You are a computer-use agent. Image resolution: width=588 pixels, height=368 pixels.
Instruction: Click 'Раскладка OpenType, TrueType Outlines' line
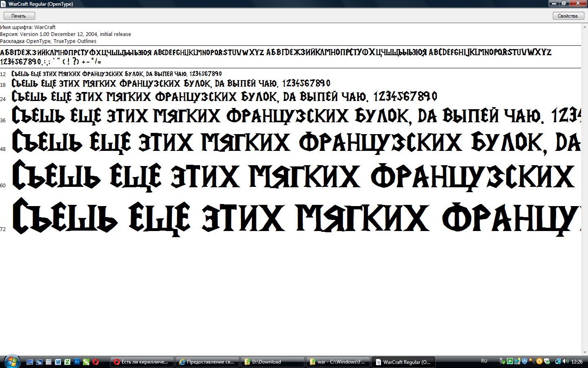click(x=48, y=41)
